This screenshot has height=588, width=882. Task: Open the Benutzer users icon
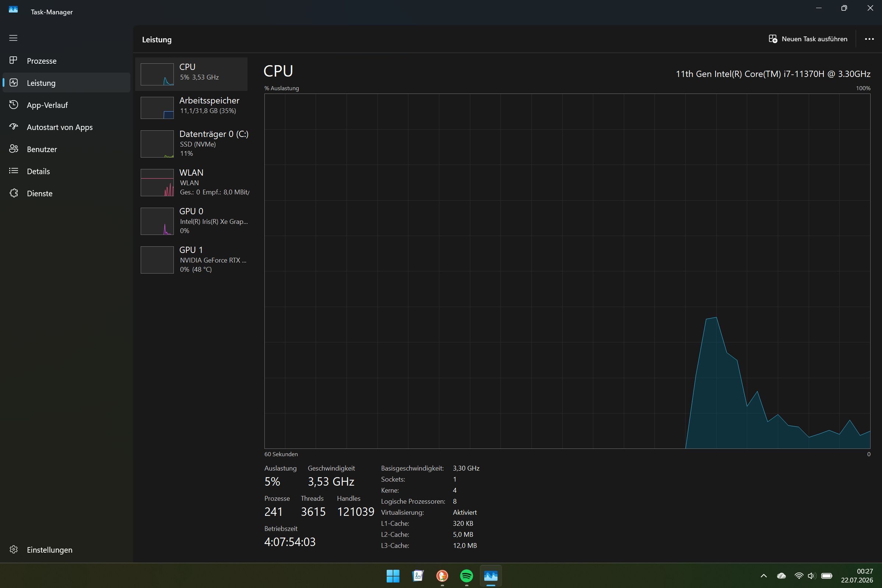point(14,149)
